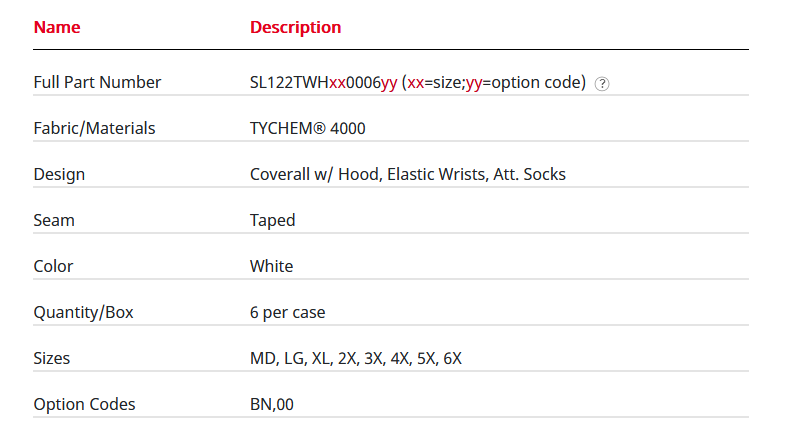Image resolution: width=790 pixels, height=439 pixels.
Task: Click the Taped seam value
Action: (272, 220)
